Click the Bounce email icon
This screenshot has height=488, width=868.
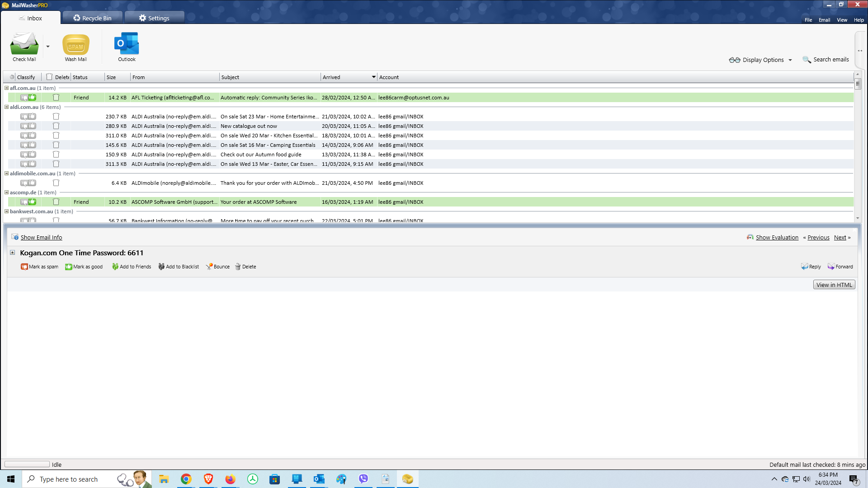(209, 267)
